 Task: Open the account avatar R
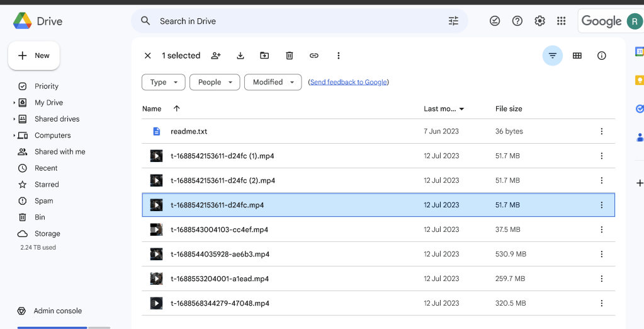(x=635, y=21)
